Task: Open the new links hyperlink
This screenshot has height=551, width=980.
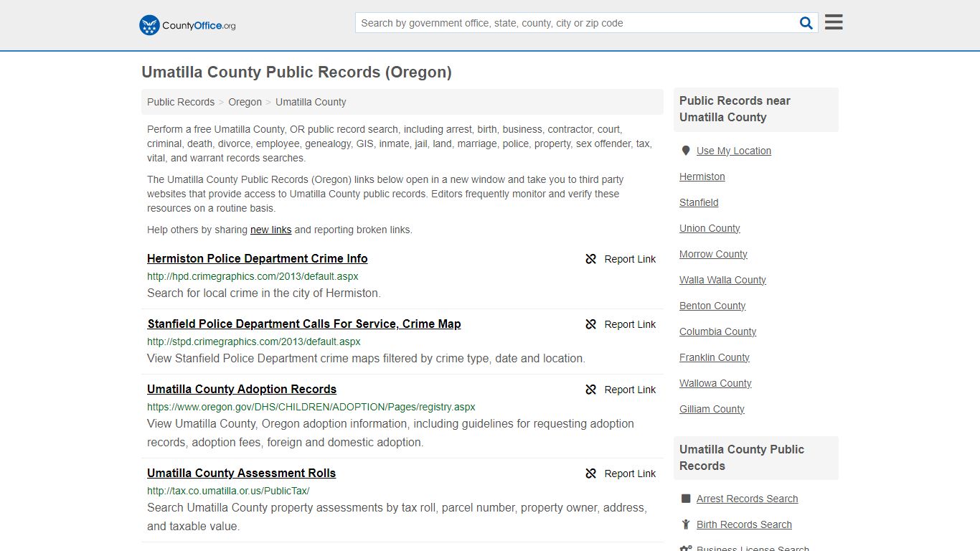Action: (x=270, y=230)
